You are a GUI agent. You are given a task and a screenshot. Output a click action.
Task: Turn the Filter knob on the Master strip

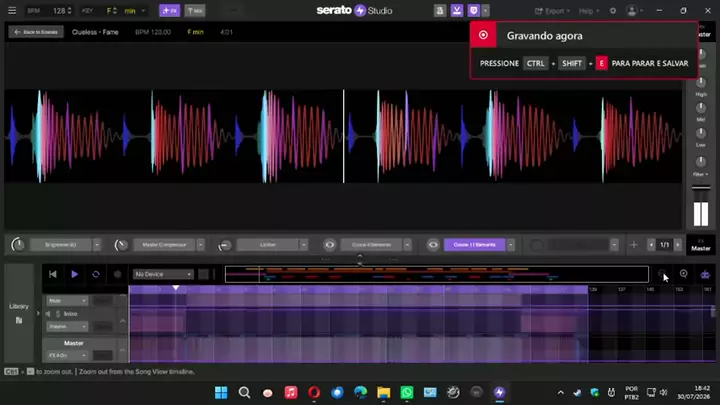701,162
